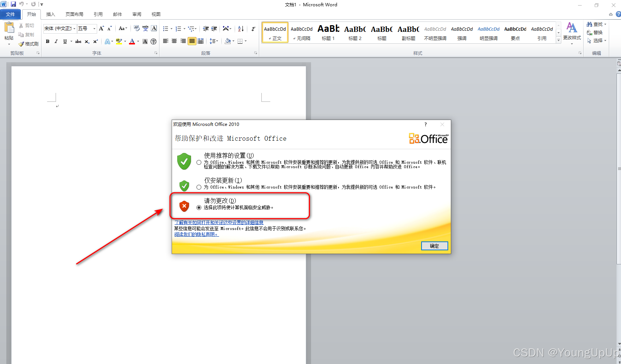This screenshot has width=621, height=364.
Task: Switch to the 审阅 ribbon tab
Action: click(137, 14)
